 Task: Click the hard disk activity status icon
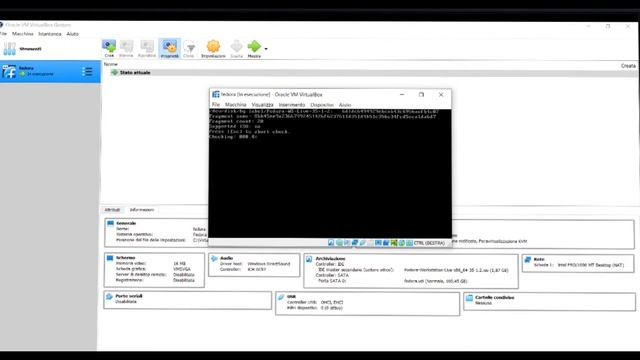331,243
